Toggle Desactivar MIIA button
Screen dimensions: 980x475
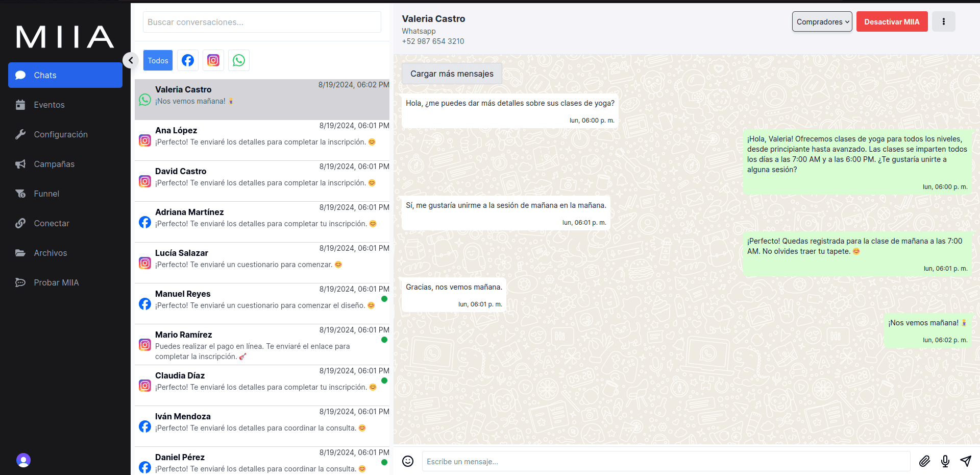pyautogui.click(x=892, y=21)
